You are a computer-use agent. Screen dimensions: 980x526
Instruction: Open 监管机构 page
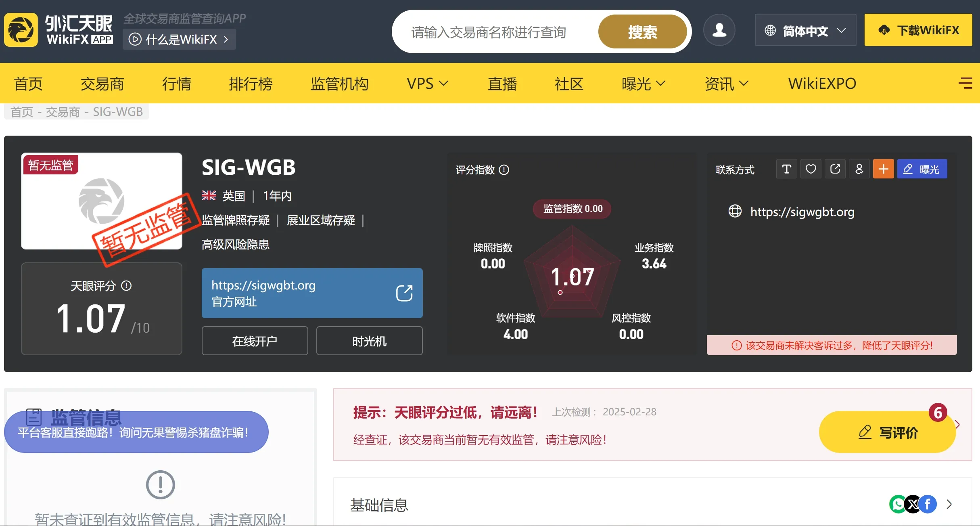(x=339, y=84)
